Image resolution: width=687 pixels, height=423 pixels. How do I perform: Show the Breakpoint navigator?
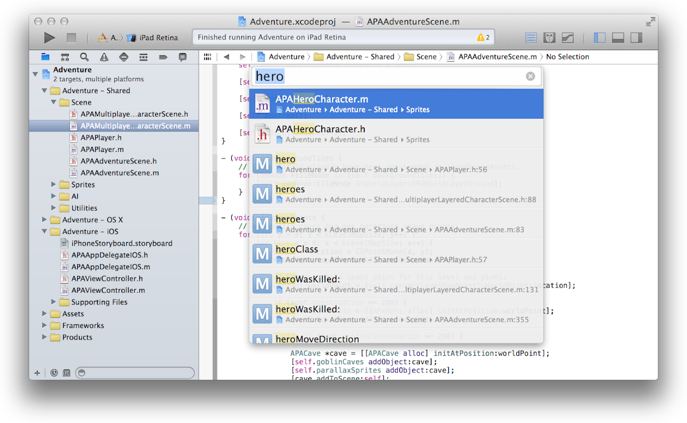163,57
